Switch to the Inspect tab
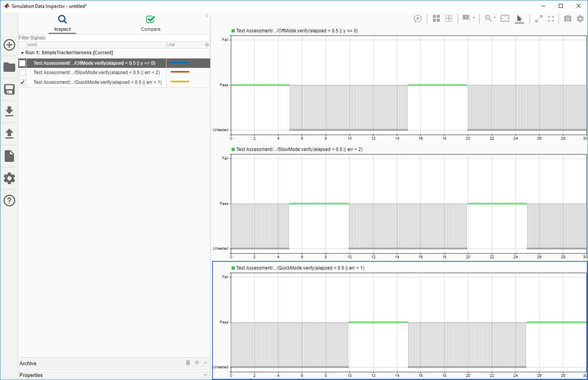The height and width of the screenshot is (380, 588). point(62,24)
